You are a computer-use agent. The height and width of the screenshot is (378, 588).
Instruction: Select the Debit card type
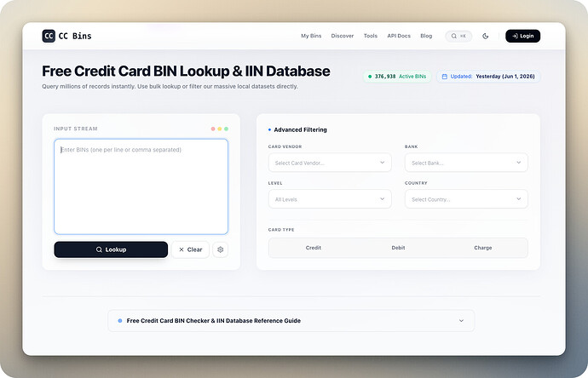[398, 248]
